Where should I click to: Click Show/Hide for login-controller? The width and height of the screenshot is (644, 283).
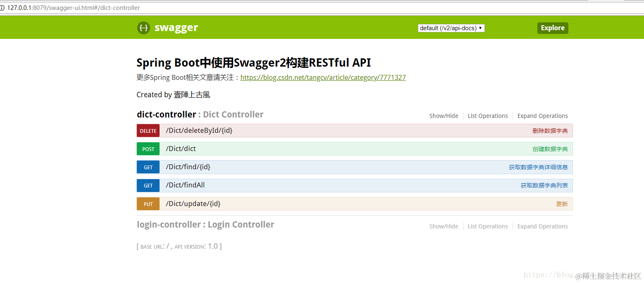(444, 226)
